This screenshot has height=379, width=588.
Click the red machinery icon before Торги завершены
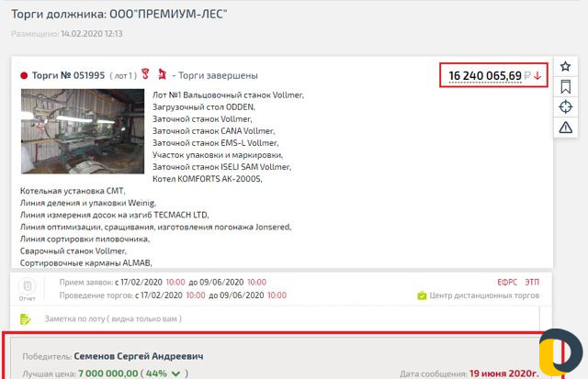(x=162, y=73)
